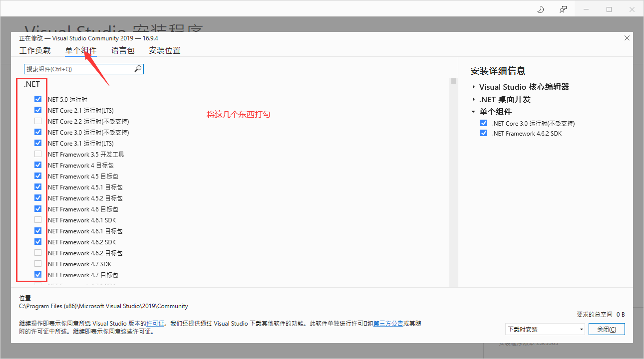This screenshot has height=359, width=644.
Task: Toggle dark mode moon icon in title bar
Action: 541,9
